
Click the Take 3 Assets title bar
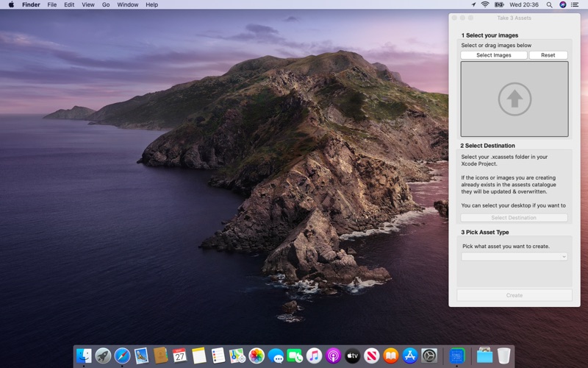click(x=514, y=18)
